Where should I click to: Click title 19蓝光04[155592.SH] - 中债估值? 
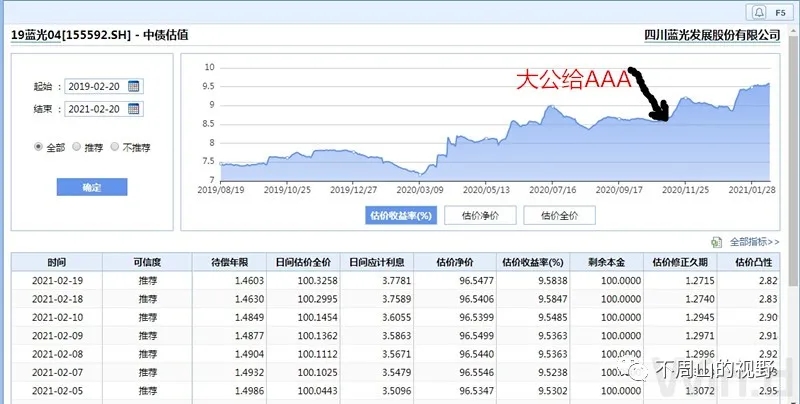click(x=99, y=35)
